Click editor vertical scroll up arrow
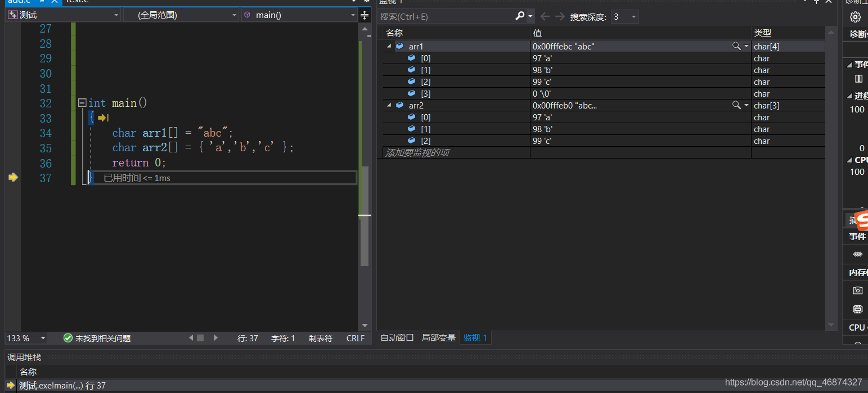This screenshot has height=393, width=868. [365, 29]
